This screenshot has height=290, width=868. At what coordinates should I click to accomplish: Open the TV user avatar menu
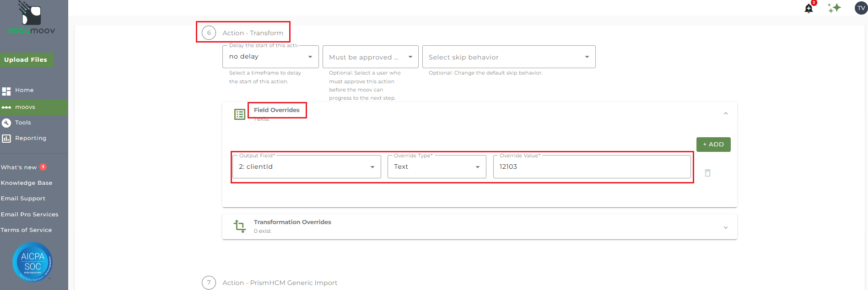[x=861, y=8]
